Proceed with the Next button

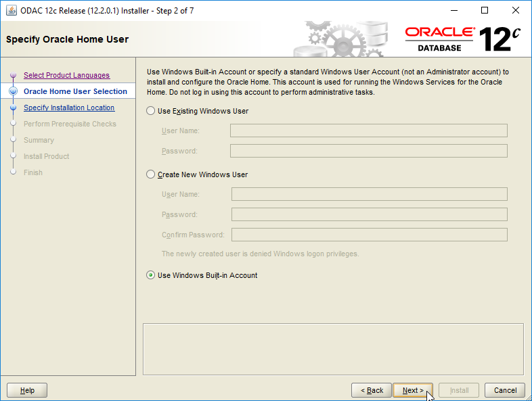tap(413, 390)
